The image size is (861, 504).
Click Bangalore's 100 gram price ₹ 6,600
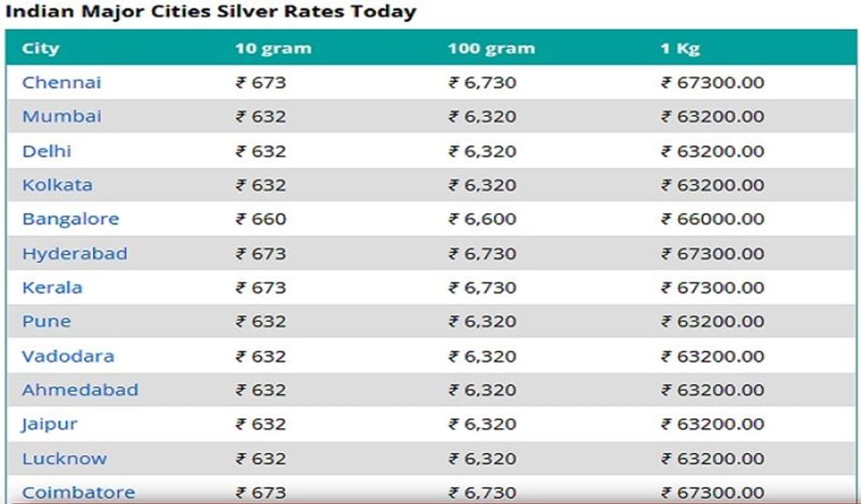click(482, 219)
